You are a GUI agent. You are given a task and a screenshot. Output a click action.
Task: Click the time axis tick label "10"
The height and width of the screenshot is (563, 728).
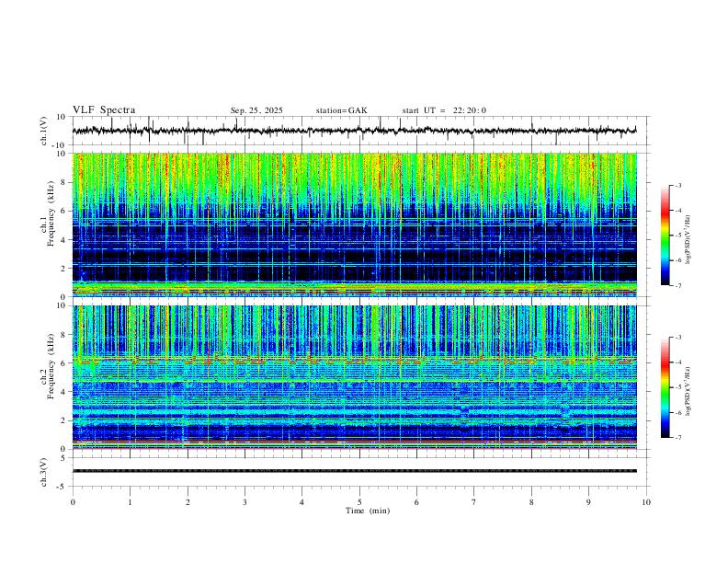(x=646, y=502)
